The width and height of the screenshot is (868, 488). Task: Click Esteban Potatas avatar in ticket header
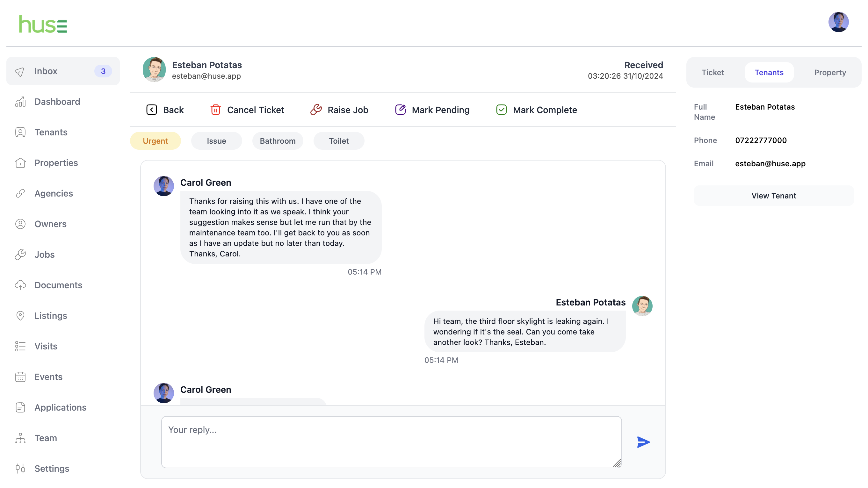tap(154, 70)
